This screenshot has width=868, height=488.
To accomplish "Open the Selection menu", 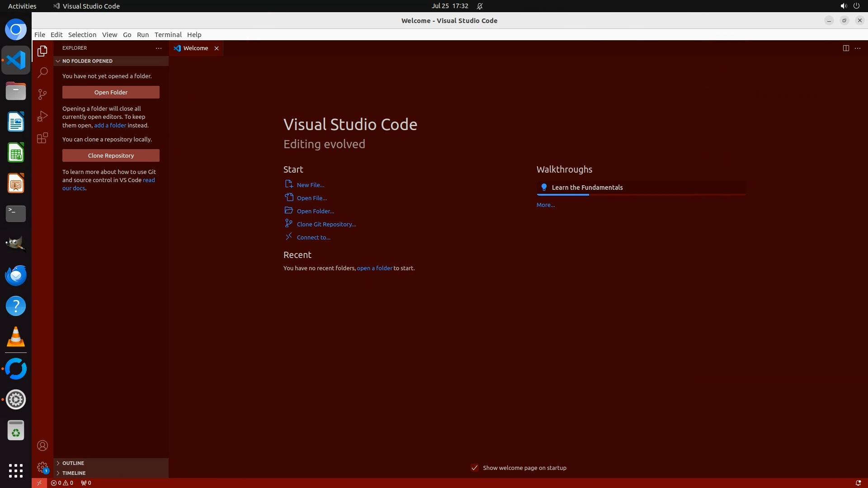I will coord(82,34).
